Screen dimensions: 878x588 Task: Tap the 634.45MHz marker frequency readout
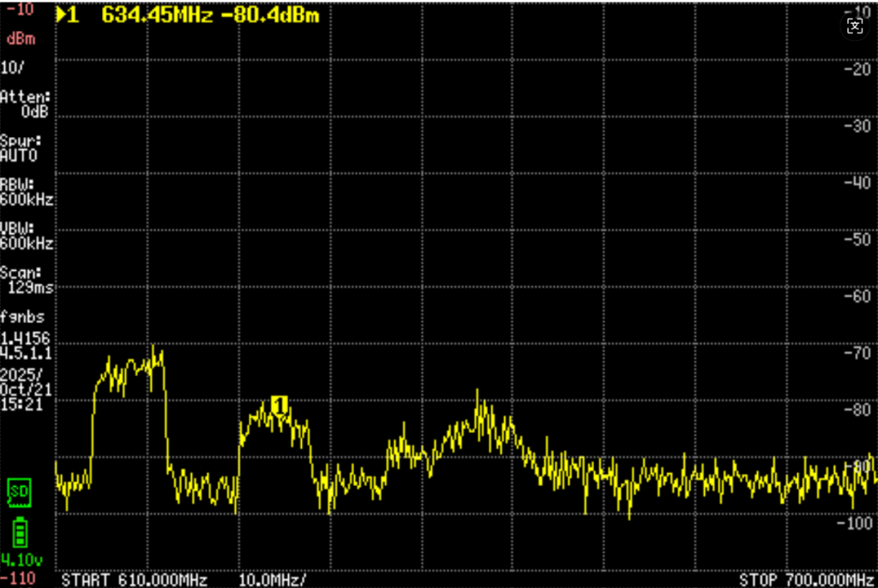[156, 15]
